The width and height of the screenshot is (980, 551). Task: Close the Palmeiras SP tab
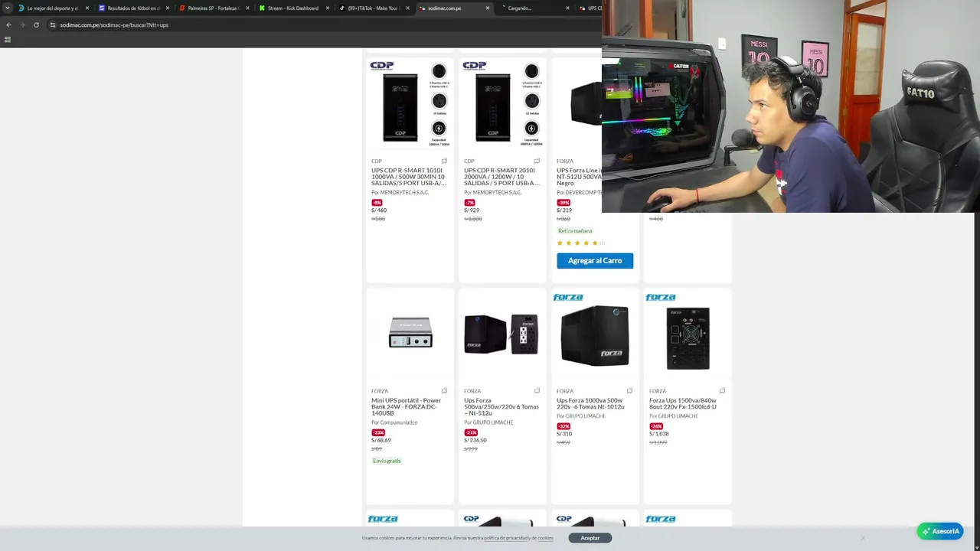tap(247, 8)
